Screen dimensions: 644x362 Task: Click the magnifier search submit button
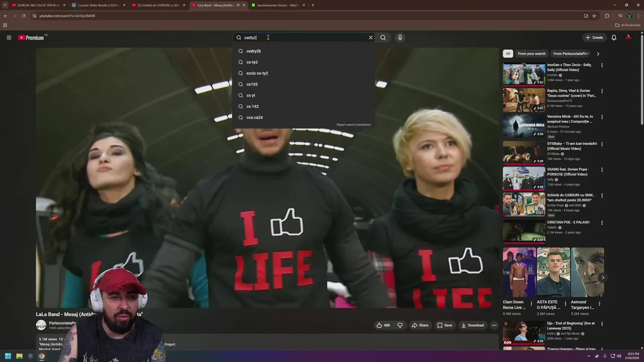point(383,37)
